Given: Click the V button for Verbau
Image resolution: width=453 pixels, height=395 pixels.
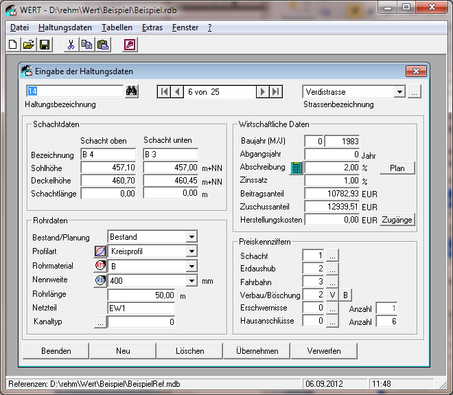Looking at the screenshot, I should point(332,295).
